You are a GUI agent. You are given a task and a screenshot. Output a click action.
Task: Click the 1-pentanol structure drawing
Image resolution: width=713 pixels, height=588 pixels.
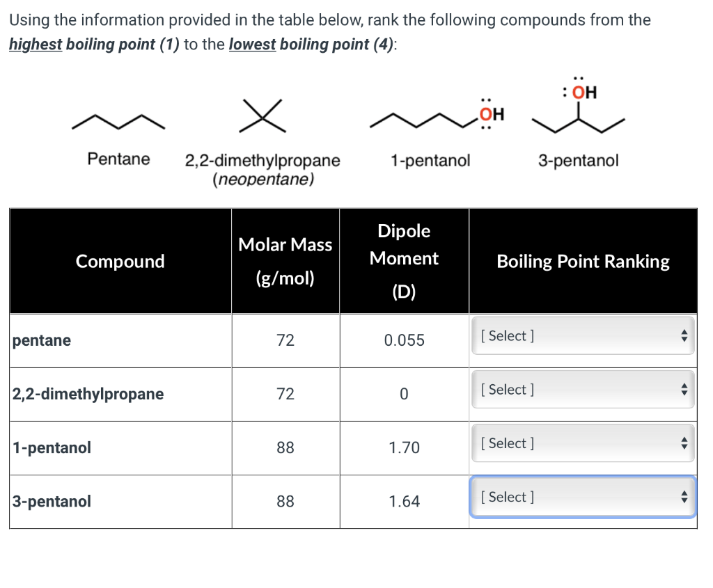tap(437, 115)
